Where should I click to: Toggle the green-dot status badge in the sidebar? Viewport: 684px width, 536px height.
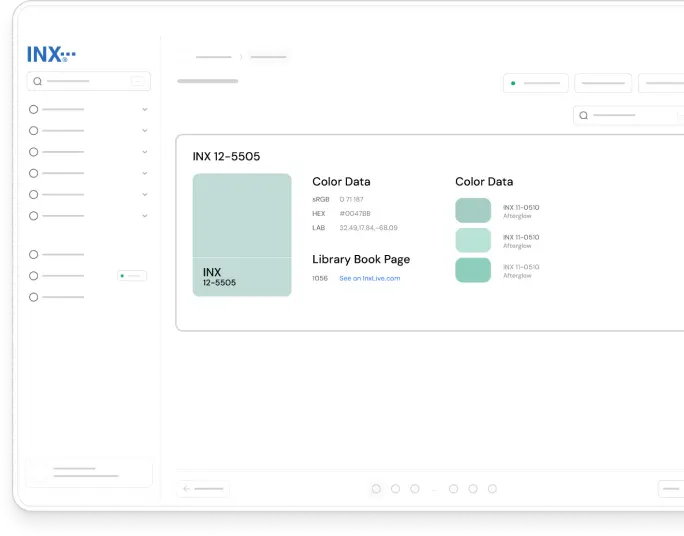pos(132,275)
